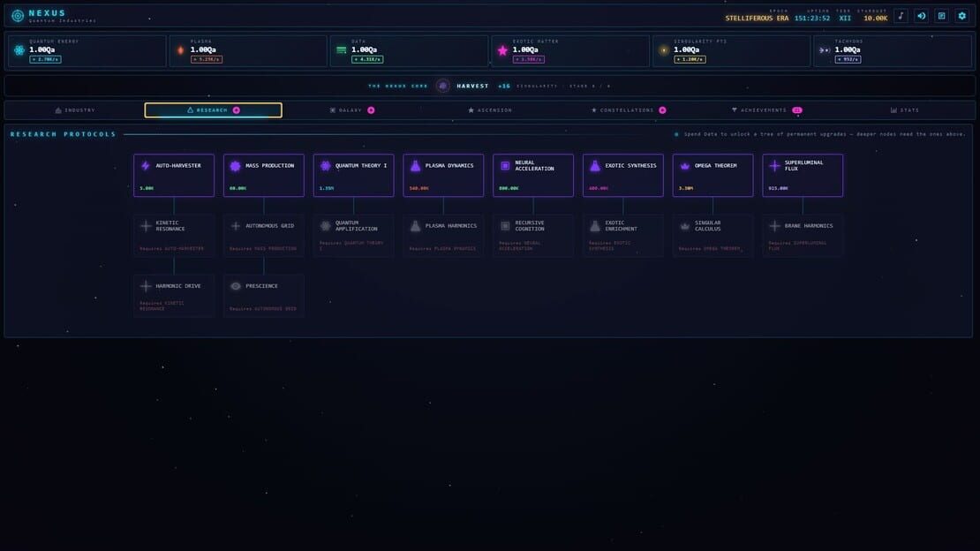Click the Neural Acceleration chip icon

505,166
